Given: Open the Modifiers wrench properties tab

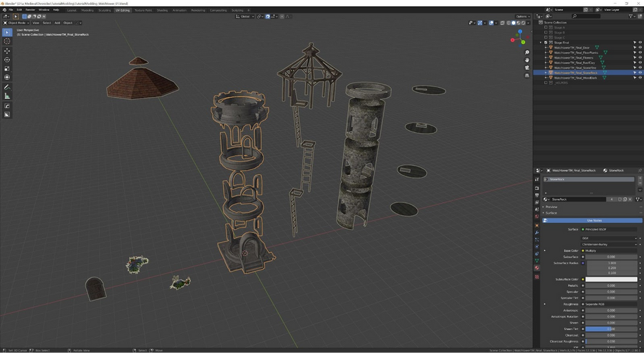Looking at the screenshot, I should point(537,232).
